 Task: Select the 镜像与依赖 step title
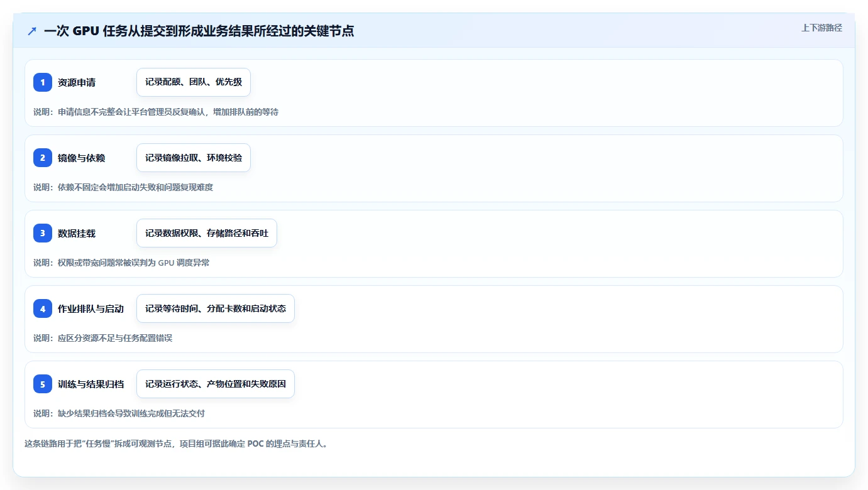coord(82,158)
